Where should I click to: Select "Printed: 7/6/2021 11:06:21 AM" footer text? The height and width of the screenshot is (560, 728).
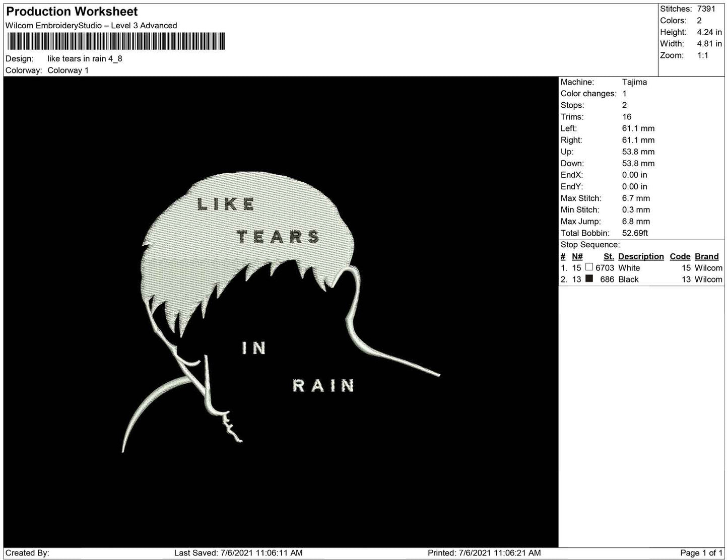click(x=484, y=553)
